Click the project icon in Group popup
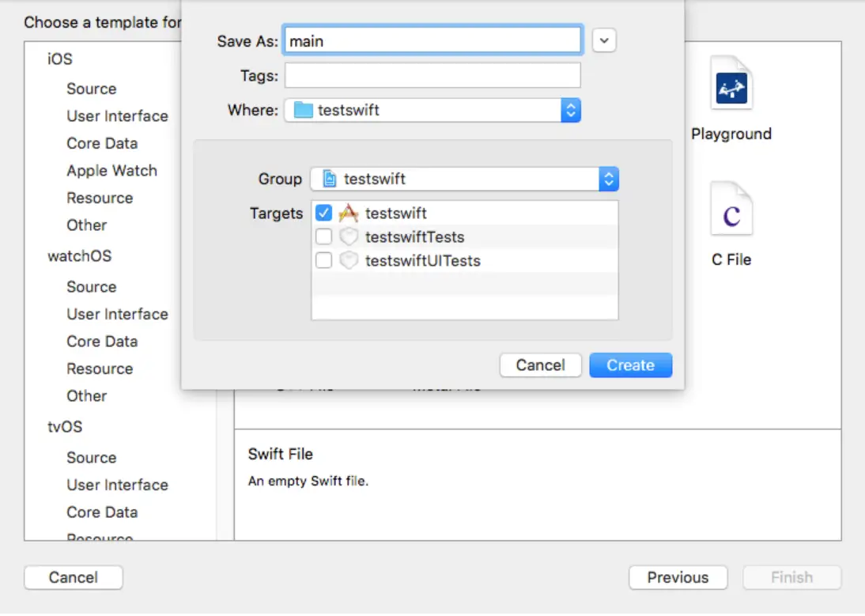This screenshot has width=865, height=616. point(330,180)
